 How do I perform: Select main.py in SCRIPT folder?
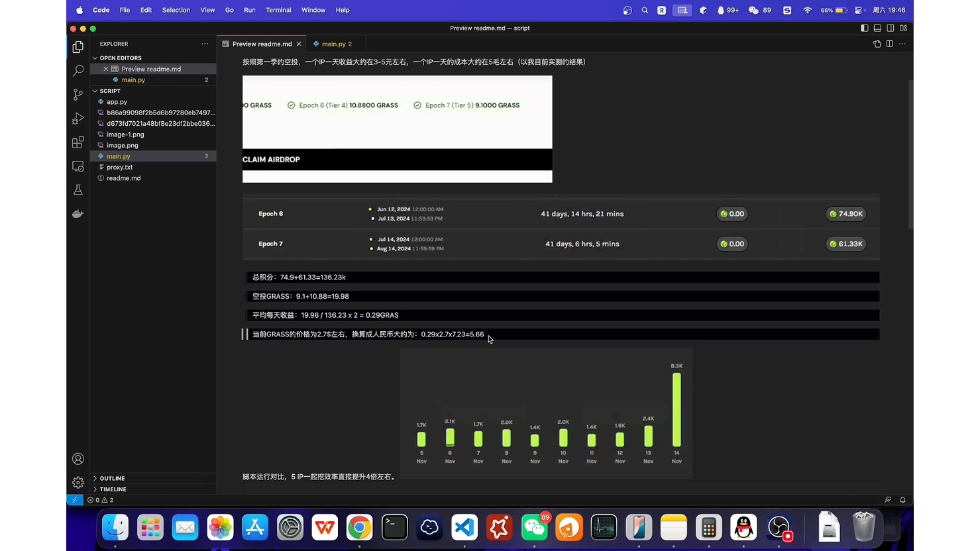(153, 156)
